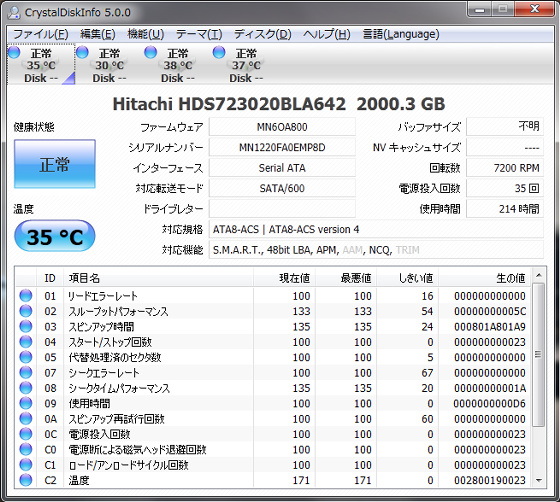Click the 現在値 column header

(284, 278)
